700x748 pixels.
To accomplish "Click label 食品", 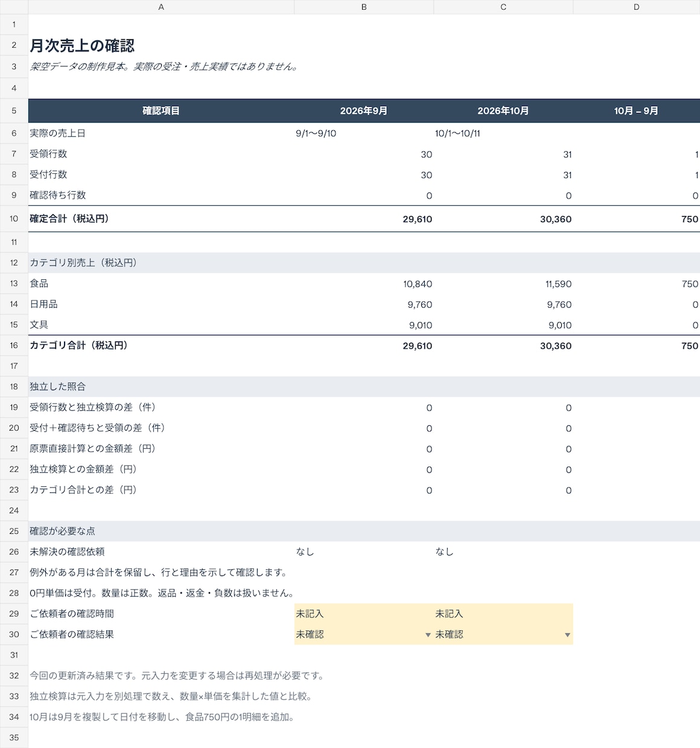I will pos(39,283).
